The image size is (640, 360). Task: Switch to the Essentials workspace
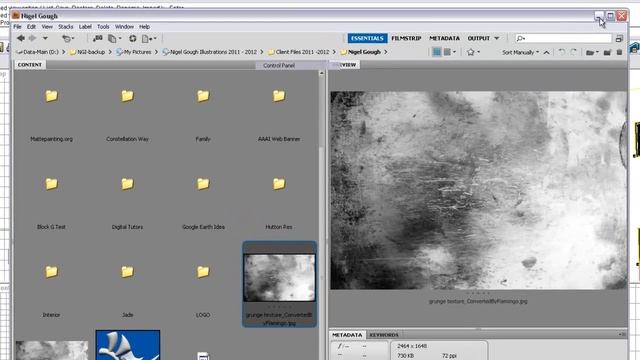coord(367,38)
